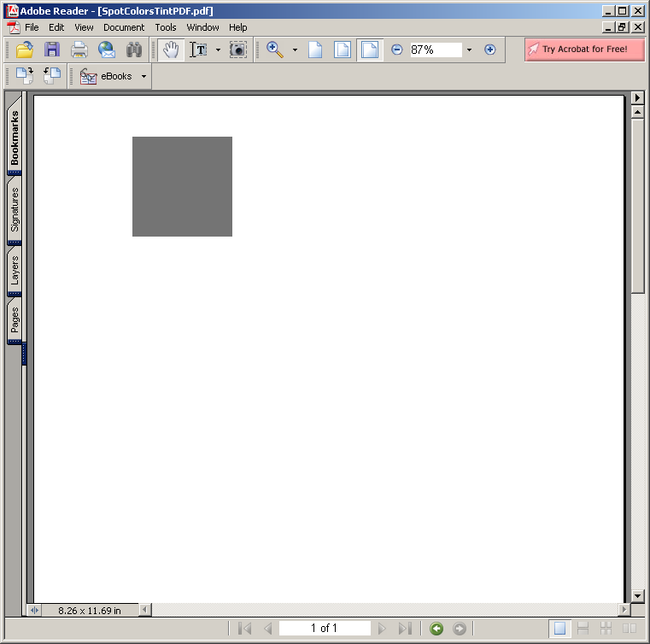Open the File menu
Screen dimensions: 650x644
click(x=32, y=27)
